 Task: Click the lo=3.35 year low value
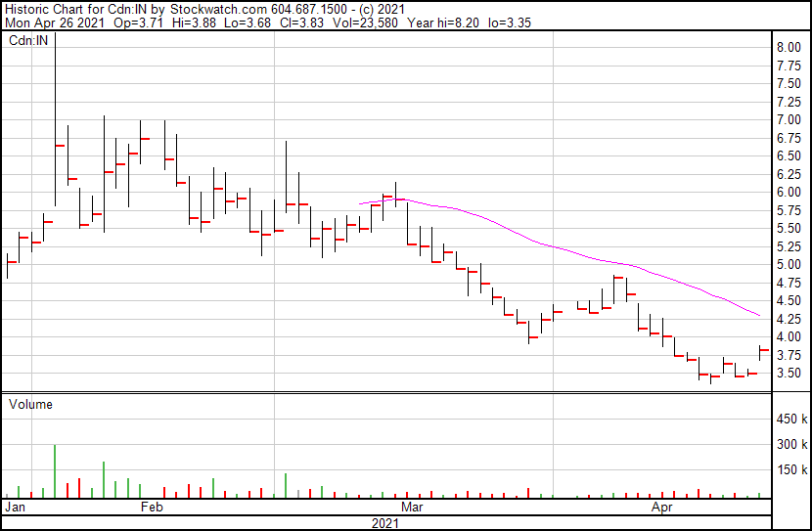pos(510,22)
